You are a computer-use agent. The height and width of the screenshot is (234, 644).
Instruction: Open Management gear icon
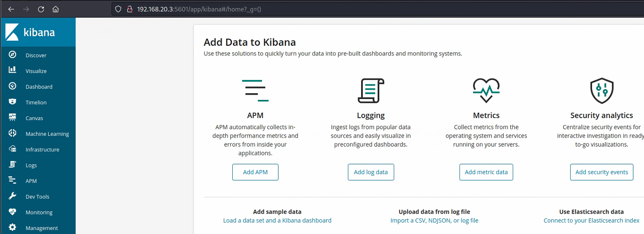(x=12, y=227)
